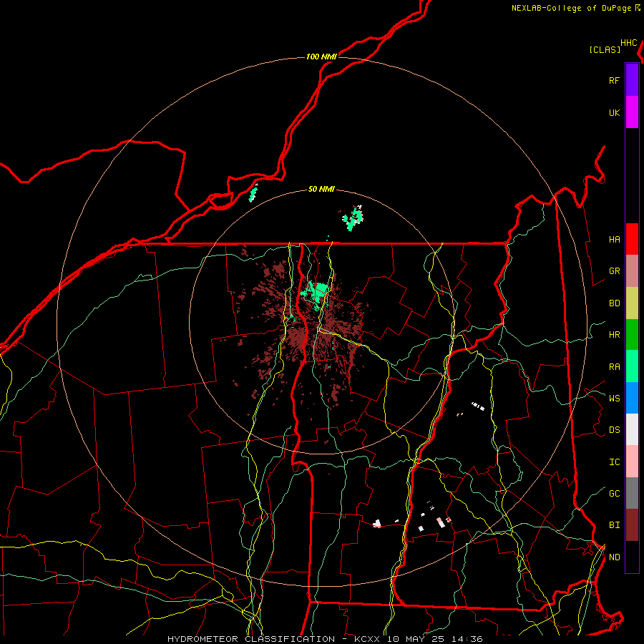Click the WS blue legend color block

[632, 398]
